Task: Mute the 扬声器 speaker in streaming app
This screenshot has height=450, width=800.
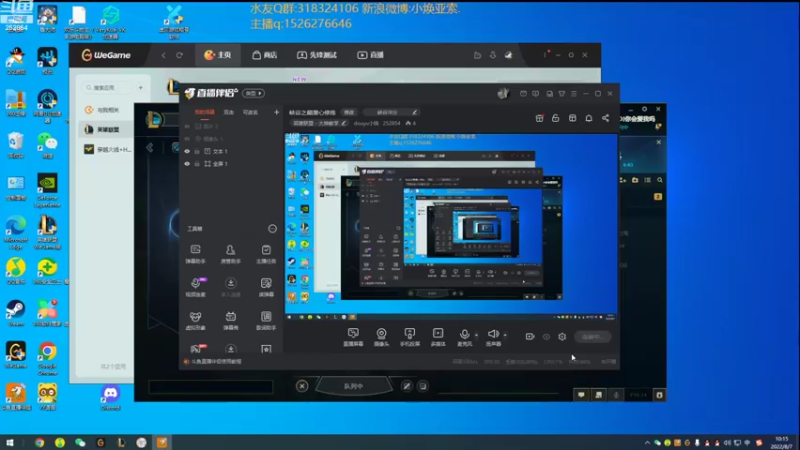Action: pos(493,336)
